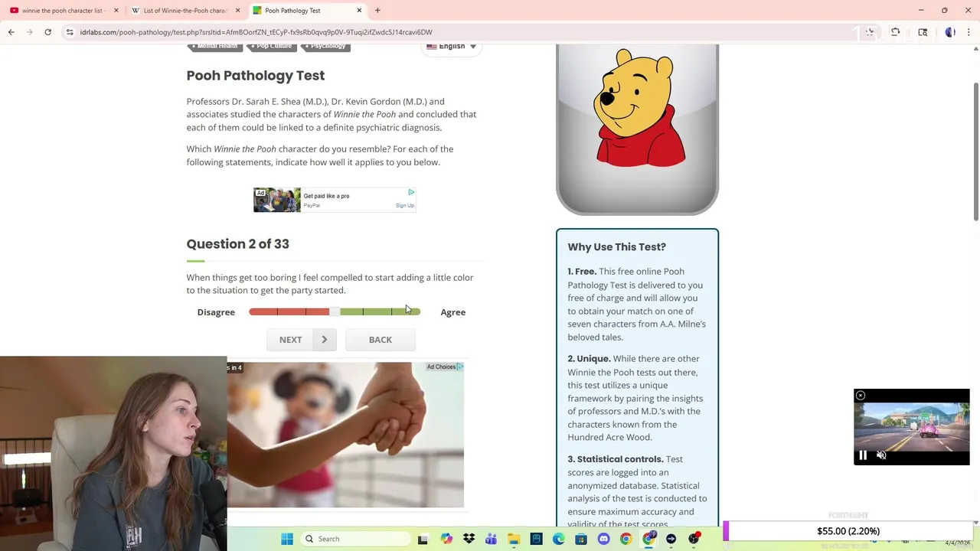Click the address bar URL
This screenshot has height=551, width=980.
pyautogui.click(x=256, y=32)
